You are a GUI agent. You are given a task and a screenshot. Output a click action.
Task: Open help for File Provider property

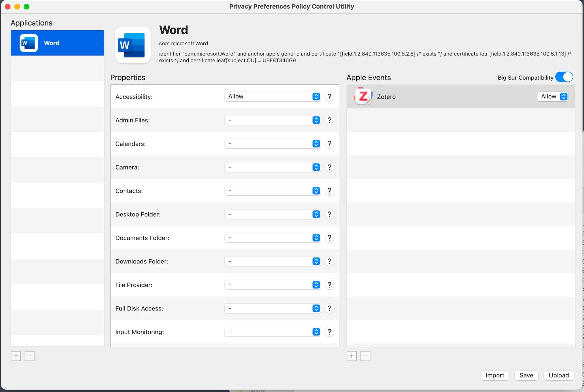pos(329,285)
